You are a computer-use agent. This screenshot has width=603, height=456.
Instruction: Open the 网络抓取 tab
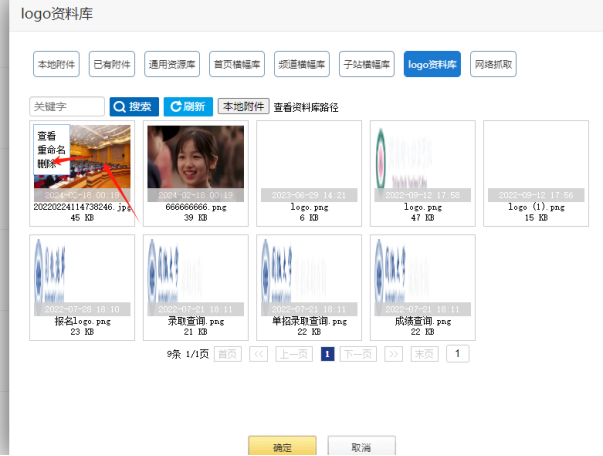click(494, 64)
